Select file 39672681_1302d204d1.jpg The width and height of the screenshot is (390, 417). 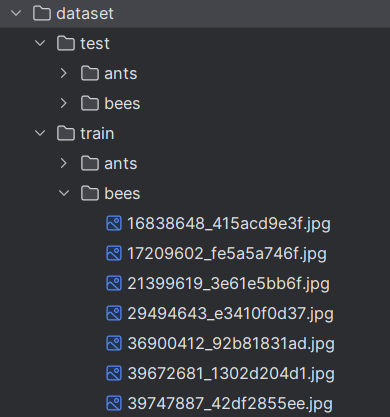tap(231, 374)
